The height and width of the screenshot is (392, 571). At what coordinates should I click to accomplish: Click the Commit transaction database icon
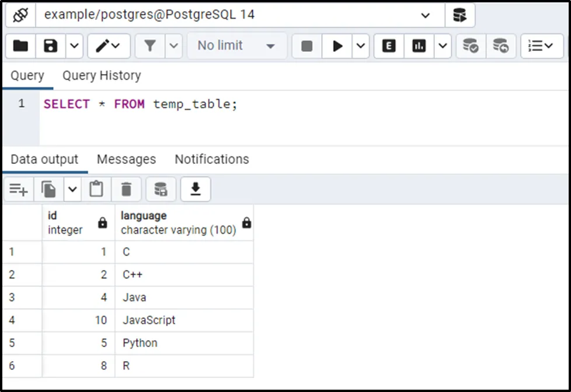470,46
